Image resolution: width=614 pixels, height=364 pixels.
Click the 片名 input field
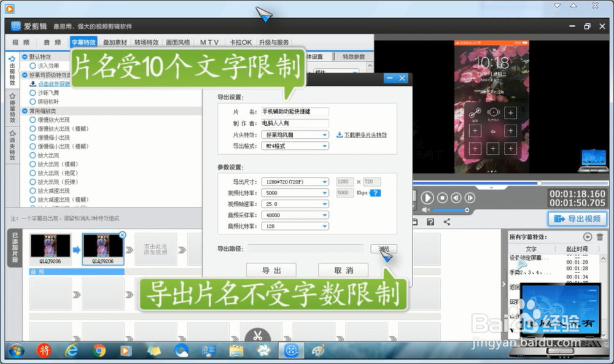pos(295,112)
